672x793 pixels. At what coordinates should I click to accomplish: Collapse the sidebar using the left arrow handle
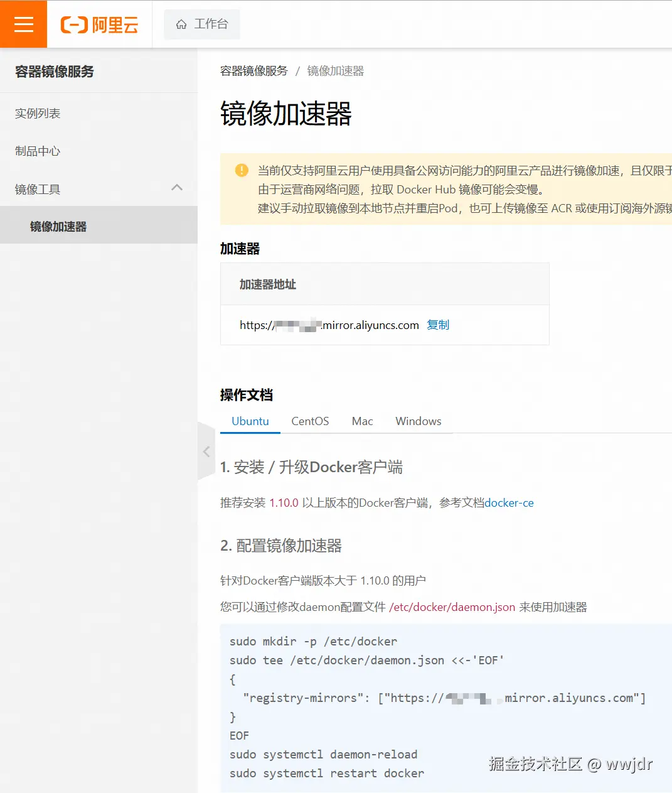[206, 451]
